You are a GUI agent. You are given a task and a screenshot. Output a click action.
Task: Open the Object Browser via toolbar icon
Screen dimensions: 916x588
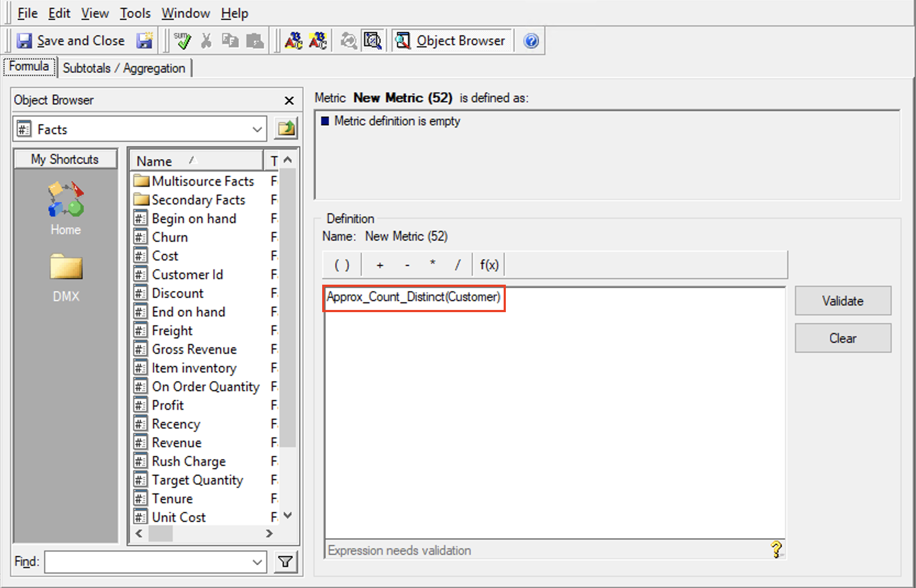point(403,40)
